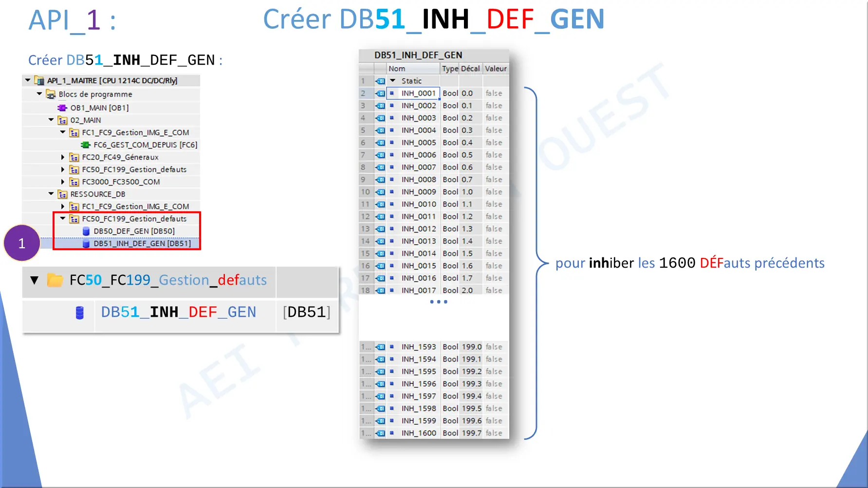The height and width of the screenshot is (488, 868).
Task: Click the FC6_GEST_COM_DEPUIS function block icon
Action: coord(85,145)
